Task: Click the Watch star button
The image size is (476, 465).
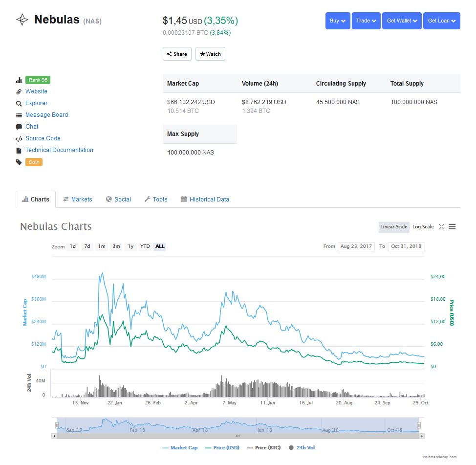Action: [x=210, y=54]
